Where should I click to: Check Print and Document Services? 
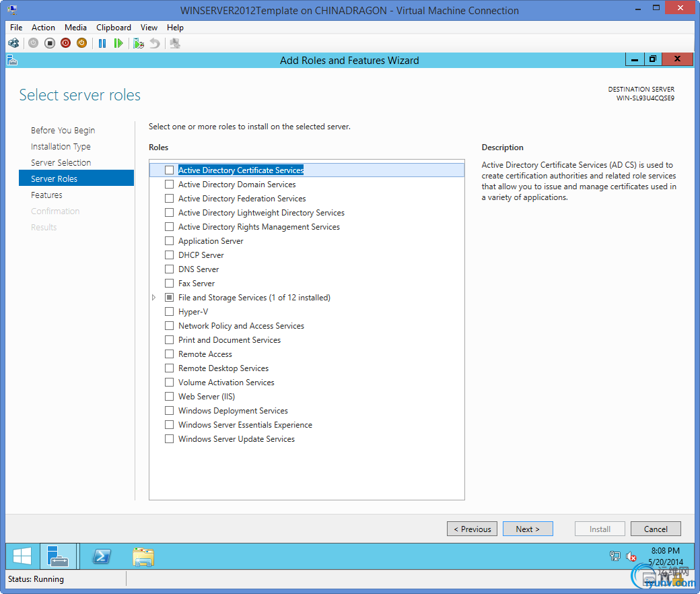169,340
